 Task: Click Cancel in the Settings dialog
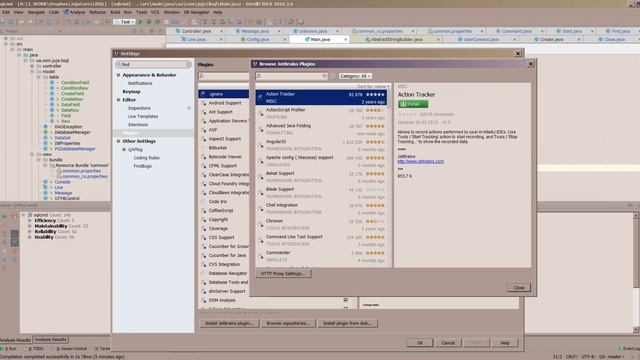[448, 343]
